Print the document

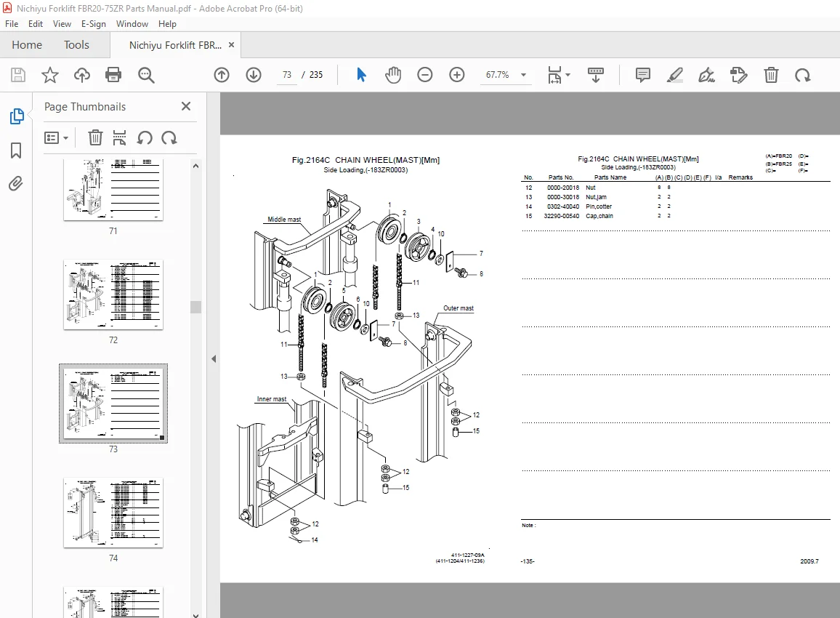click(113, 75)
